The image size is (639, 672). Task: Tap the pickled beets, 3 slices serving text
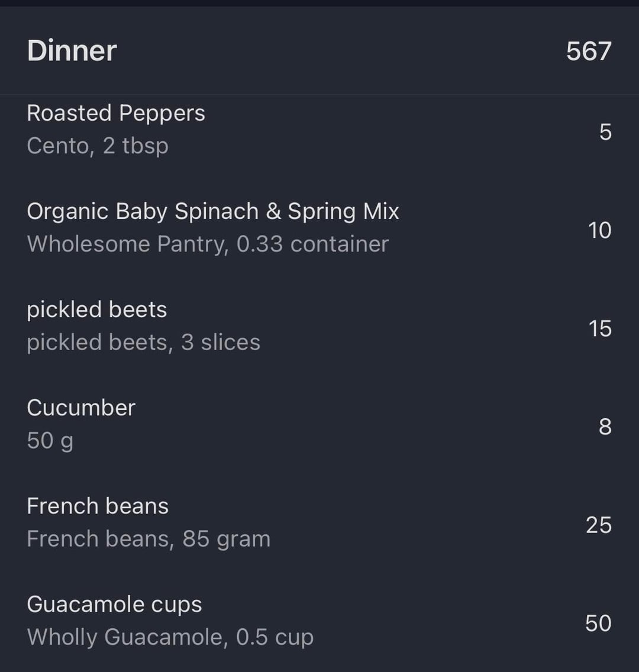pyautogui.click(x=143, y=343)
